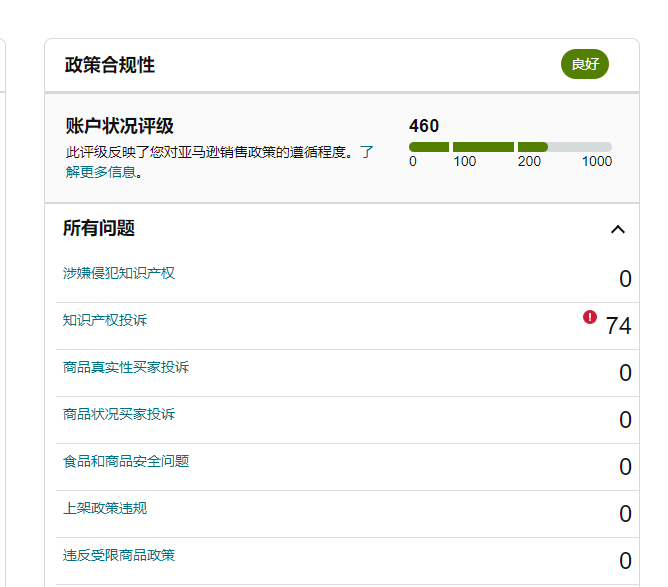
Task: View the 上架政策违规 link
Action: [x=105, y=508]
